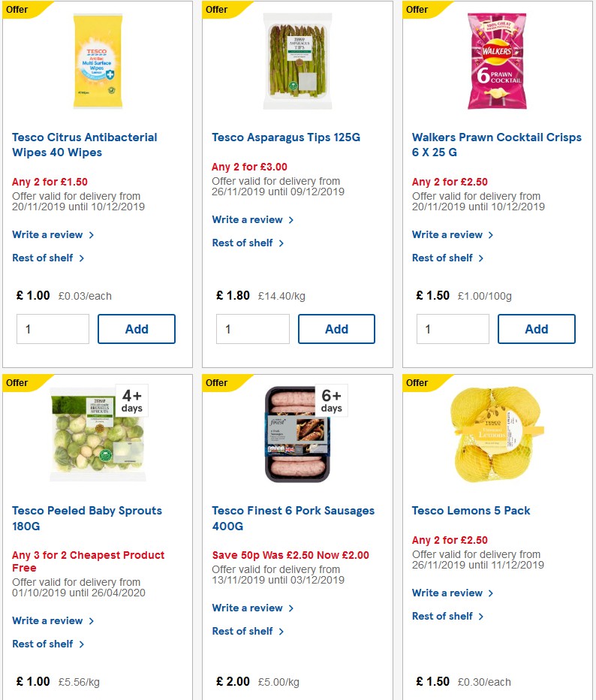
Task: Click the Tesco Lemons 5 Pack image
Action: pos(497,433)
